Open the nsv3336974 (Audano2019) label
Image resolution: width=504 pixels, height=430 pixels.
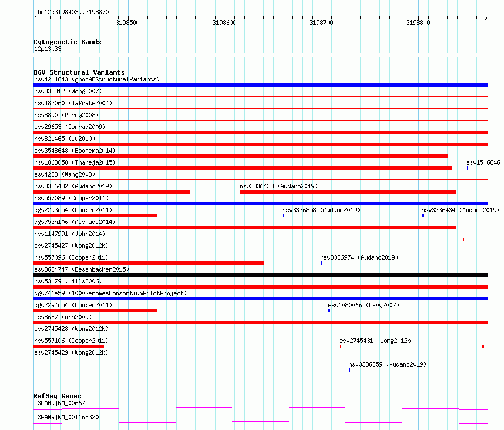tap(359, 257)
